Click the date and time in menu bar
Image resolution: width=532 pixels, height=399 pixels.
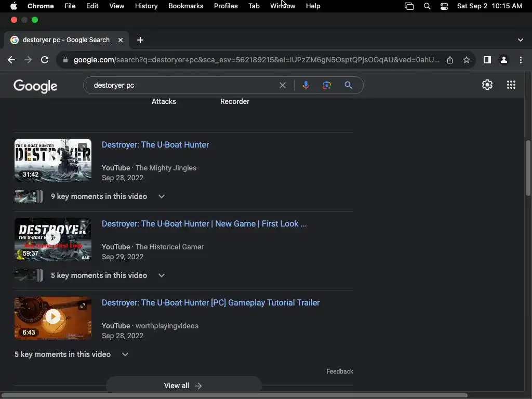[x=489, y=6]
